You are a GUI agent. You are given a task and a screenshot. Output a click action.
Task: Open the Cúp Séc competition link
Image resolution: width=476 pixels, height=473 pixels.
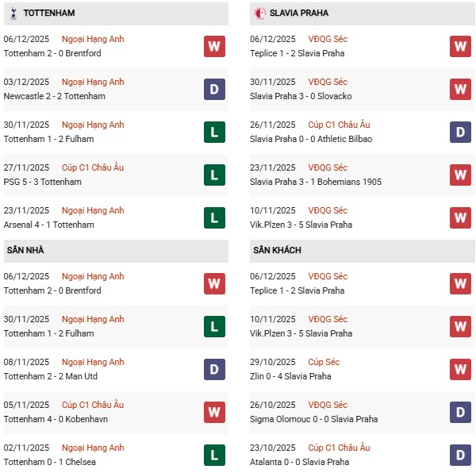[x=324, y=362]
